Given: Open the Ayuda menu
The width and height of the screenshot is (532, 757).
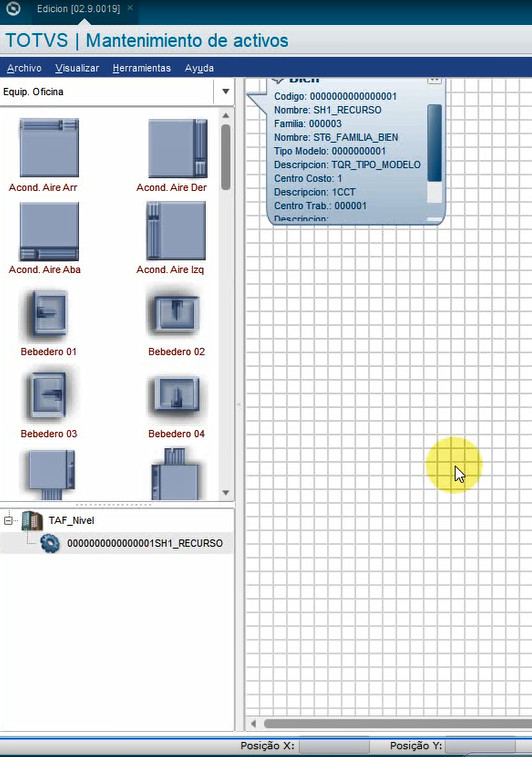Looking at the screenshot, I should [199, 68].
